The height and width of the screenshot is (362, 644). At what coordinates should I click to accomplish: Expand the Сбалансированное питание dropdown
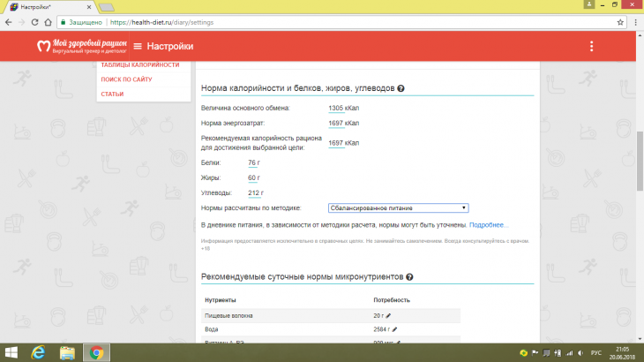click(x=397, y=207)
